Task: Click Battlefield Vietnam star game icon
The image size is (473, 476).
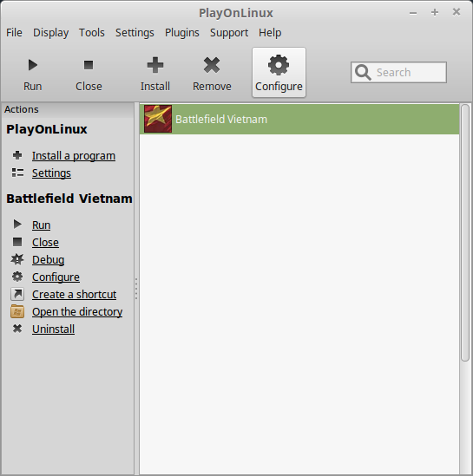Action: coord(158,119)
